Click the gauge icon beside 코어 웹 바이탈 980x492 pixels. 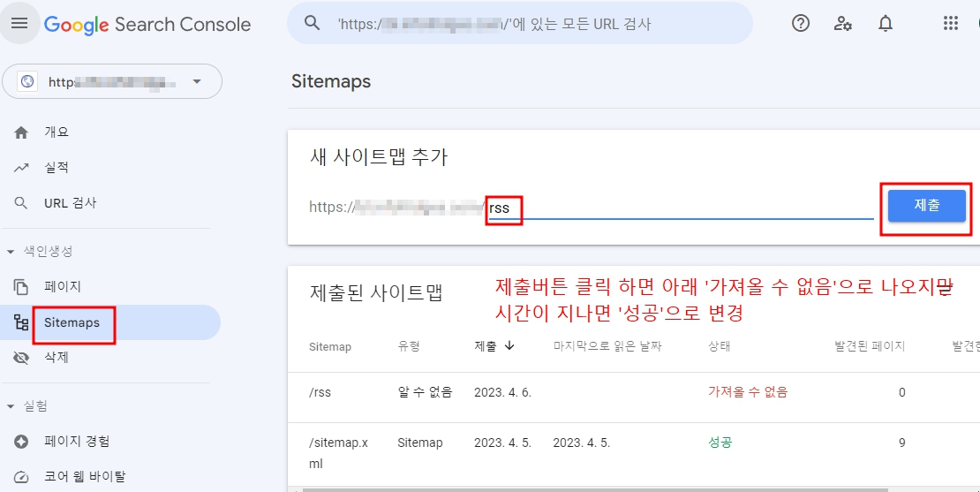point(21,477)
